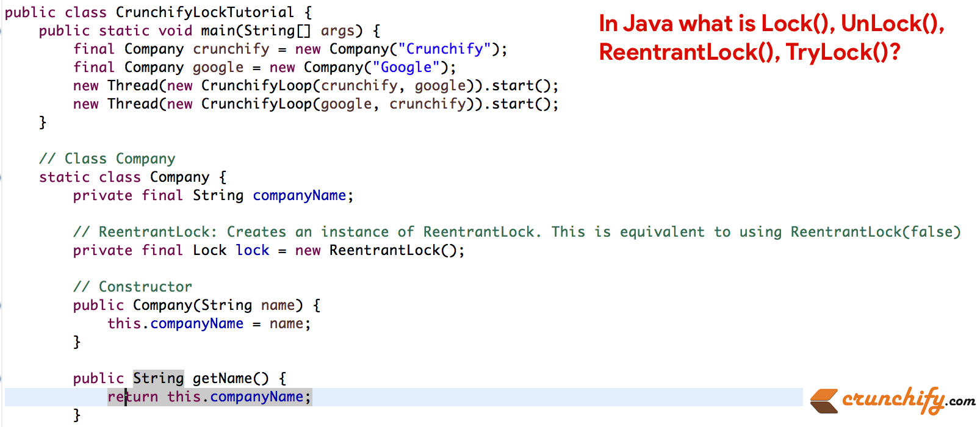Collapse the getName method fold marker
The width and height of the screenshot is (980, 427).
tap(2, 379)
